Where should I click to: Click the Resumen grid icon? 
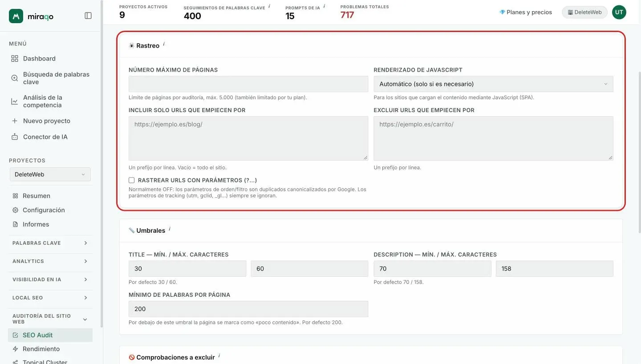coord(15,196)
